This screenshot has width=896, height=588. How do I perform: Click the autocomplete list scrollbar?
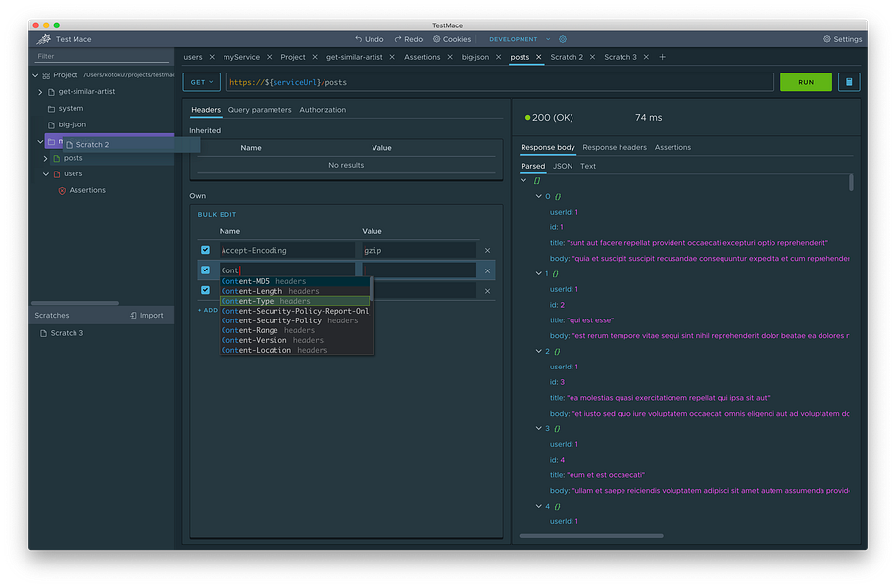pos(372,289)
